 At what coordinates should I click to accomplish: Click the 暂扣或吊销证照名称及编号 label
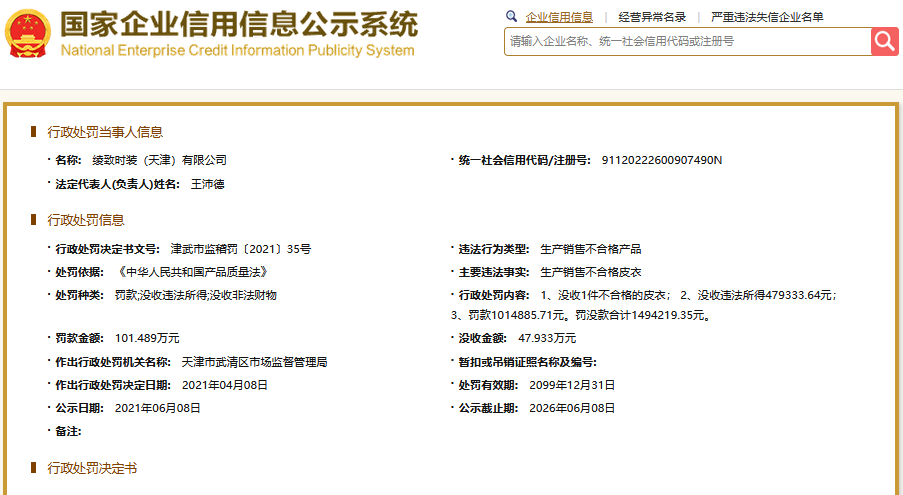(528, 362)
